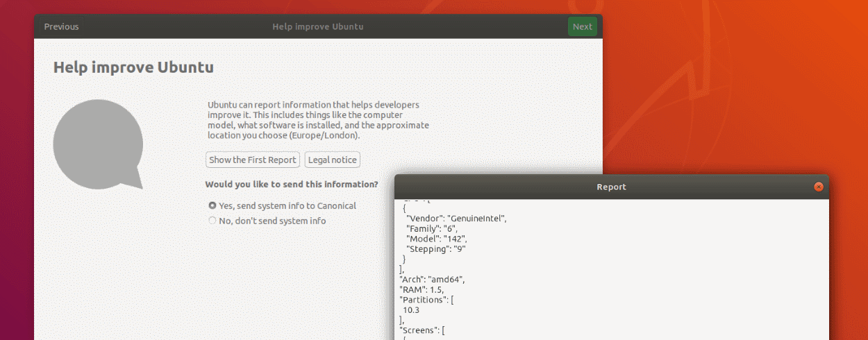The height and width of the screenshot is (340, 868).
Task: Click the "Vendor": "GenuineIntel" line in the report
Action: tap(457, 219)
